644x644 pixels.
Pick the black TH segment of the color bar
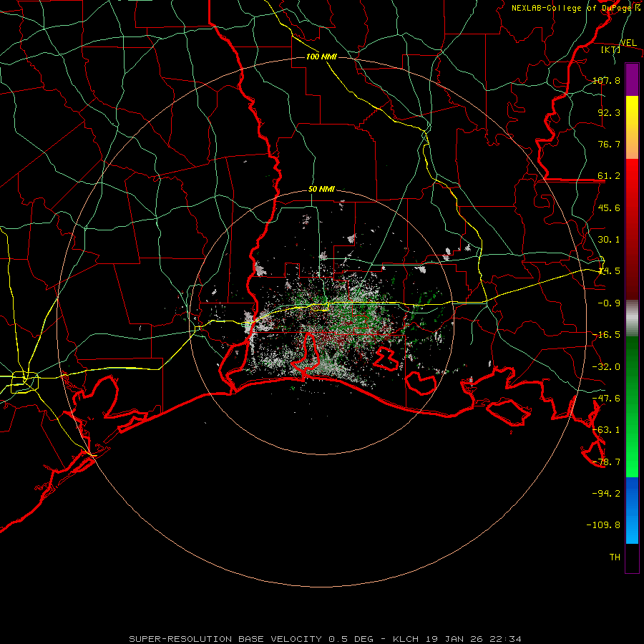[632, 558]
